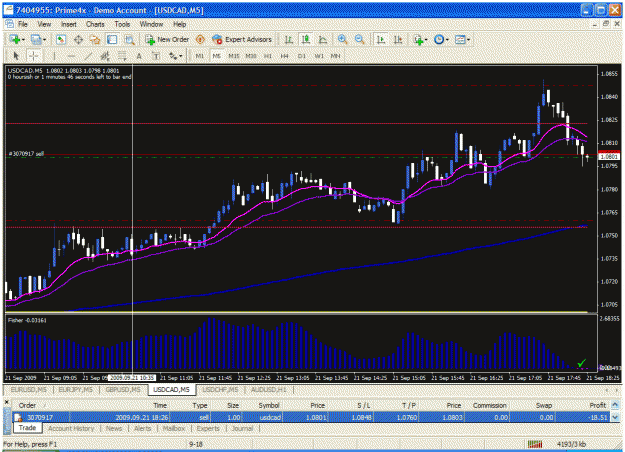Switch to the H1 timeframe
Viewport: 625px width, 452px height.
coord(267,56)
